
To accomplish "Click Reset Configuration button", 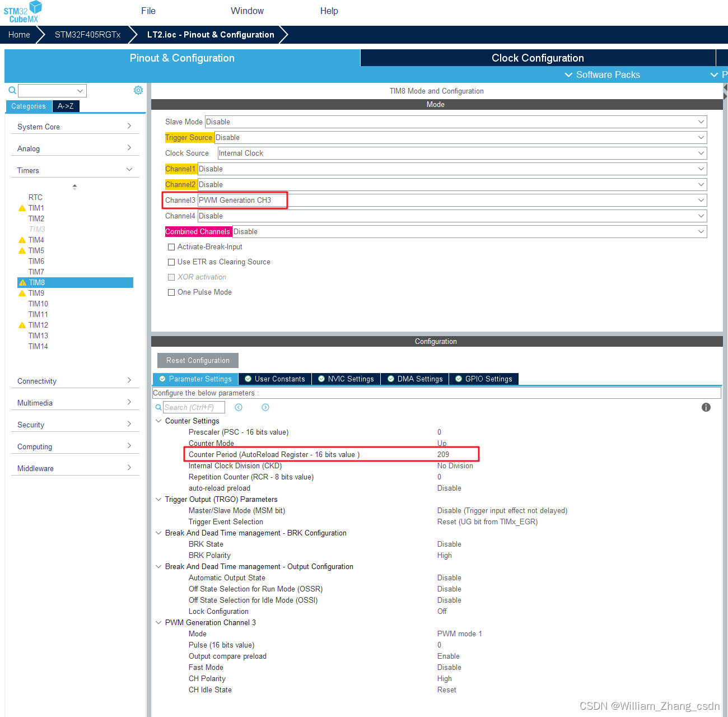I will (x=198, y=360).
